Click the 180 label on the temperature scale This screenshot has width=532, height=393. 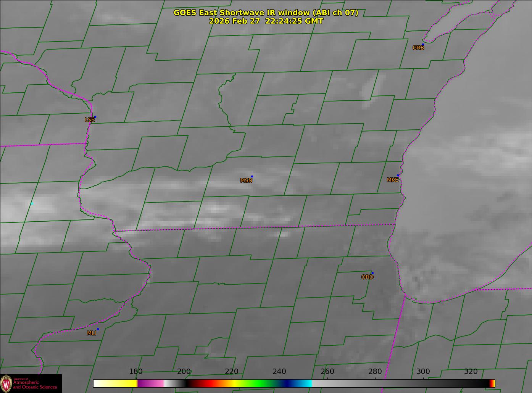[136, 372]
